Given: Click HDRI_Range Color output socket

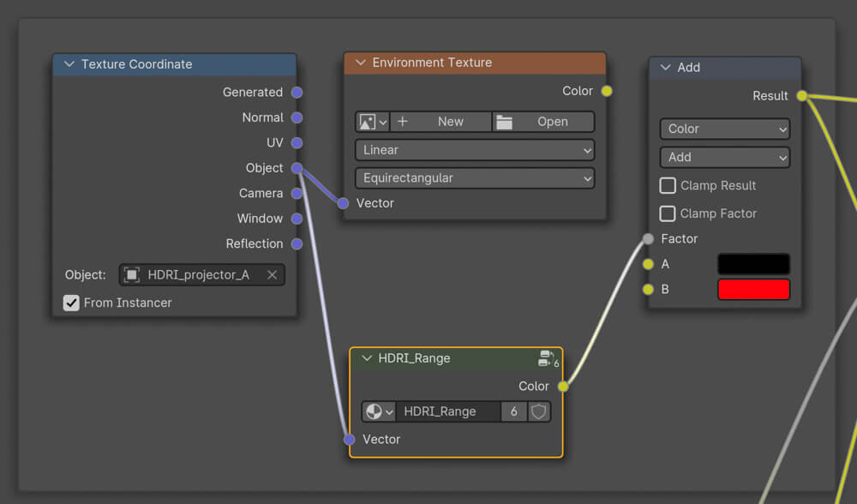Looking at the screenshot, I should (x=563, y=387).
